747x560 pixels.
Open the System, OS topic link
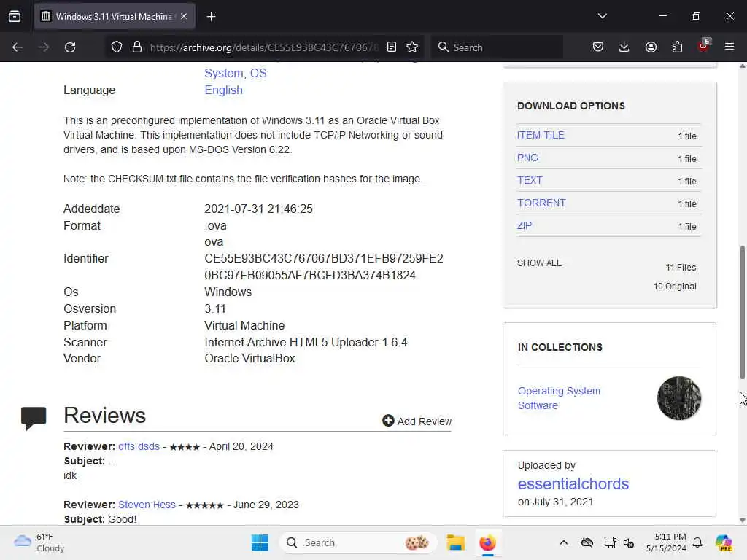click(x=236, y=74)
